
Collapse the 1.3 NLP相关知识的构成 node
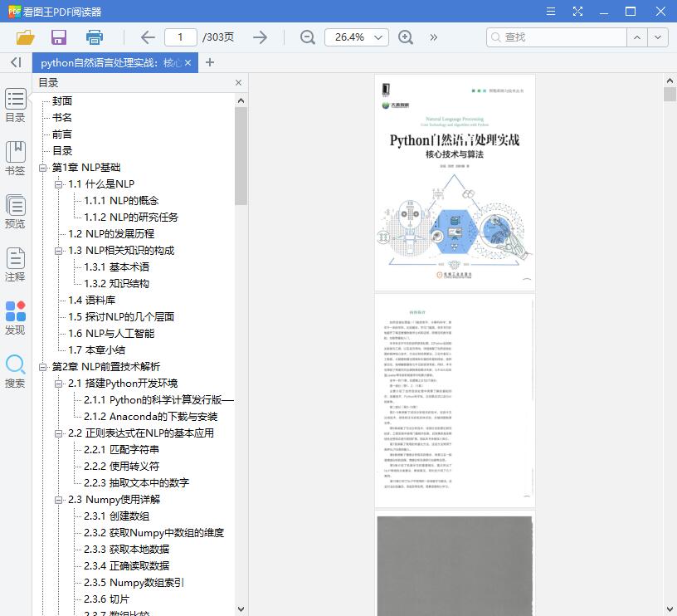point(58,251)
